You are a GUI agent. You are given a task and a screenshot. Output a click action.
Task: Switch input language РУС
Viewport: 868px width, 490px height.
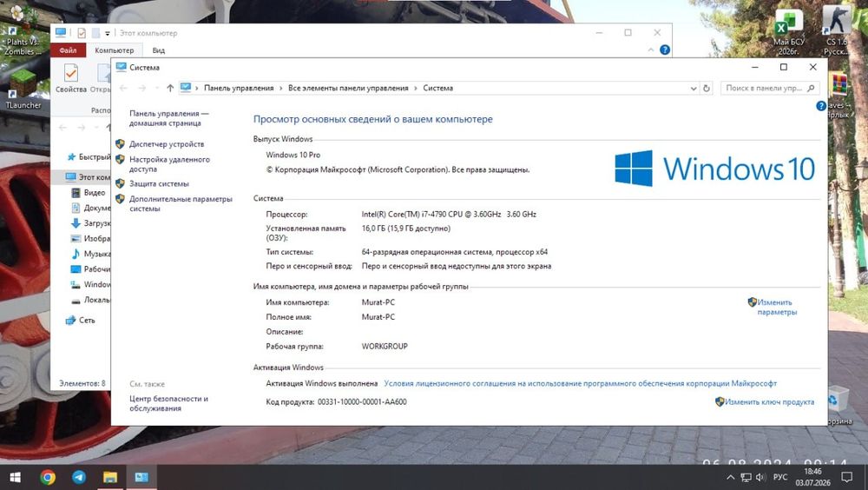point(780,477)
